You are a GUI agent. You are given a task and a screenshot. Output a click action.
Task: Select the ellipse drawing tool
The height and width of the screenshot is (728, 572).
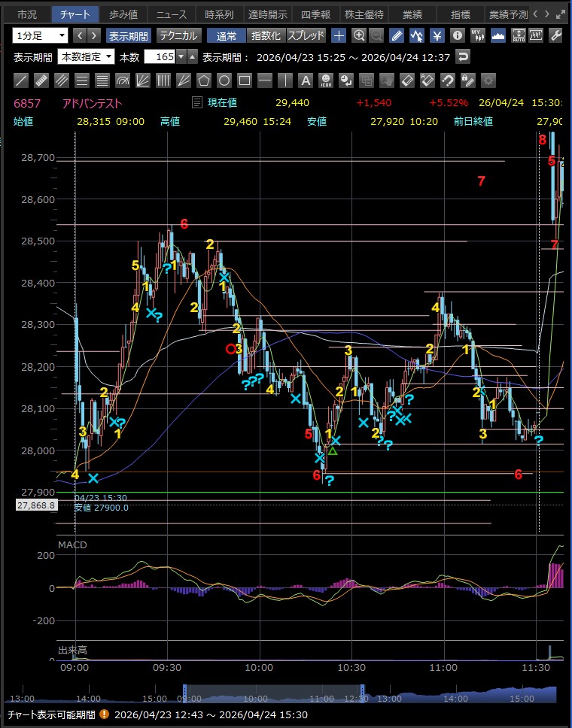tap(224, 80)
